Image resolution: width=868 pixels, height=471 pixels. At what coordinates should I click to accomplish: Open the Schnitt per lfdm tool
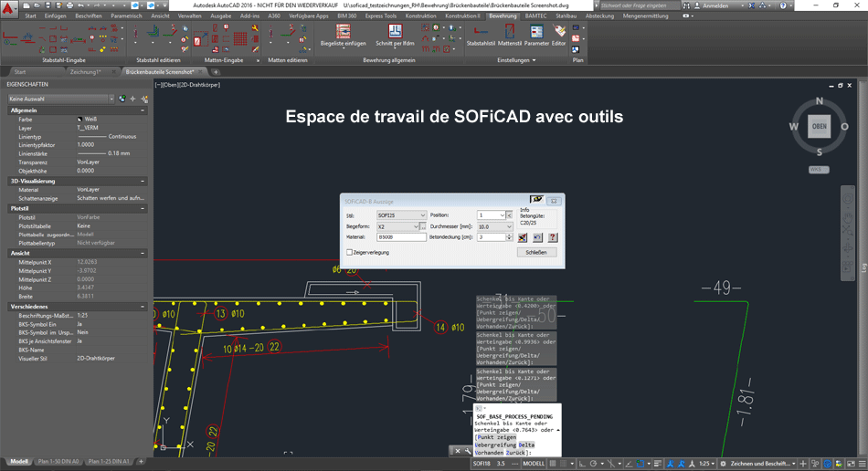395,36
